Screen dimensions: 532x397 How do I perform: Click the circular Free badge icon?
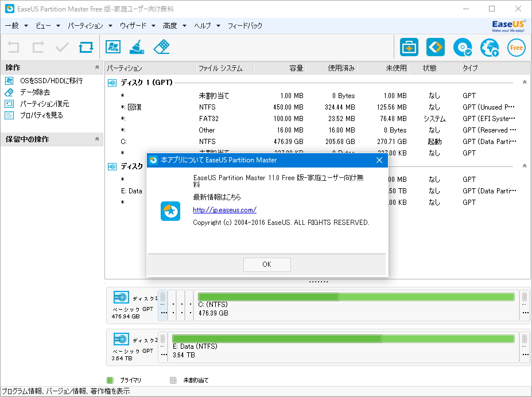[515, 48]
